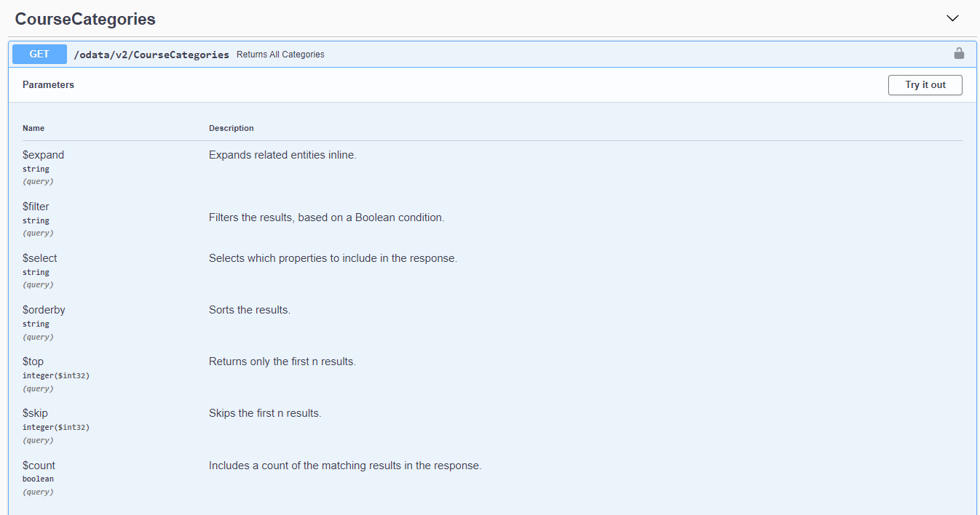The width and height of the screenshot is (980, 515).
Task: Click the Description column header
Action: [x=231, y=128]
